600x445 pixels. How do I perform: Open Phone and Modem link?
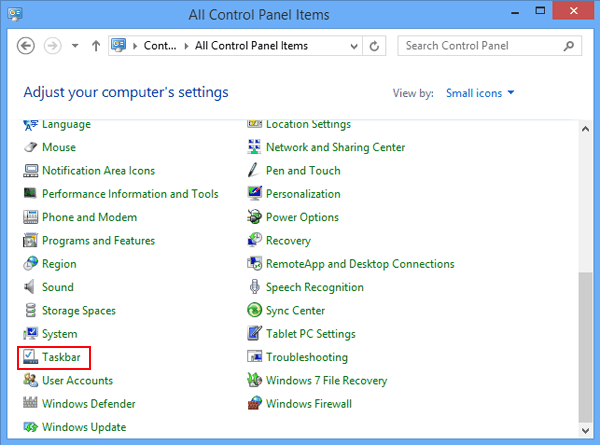coord(90,217)
